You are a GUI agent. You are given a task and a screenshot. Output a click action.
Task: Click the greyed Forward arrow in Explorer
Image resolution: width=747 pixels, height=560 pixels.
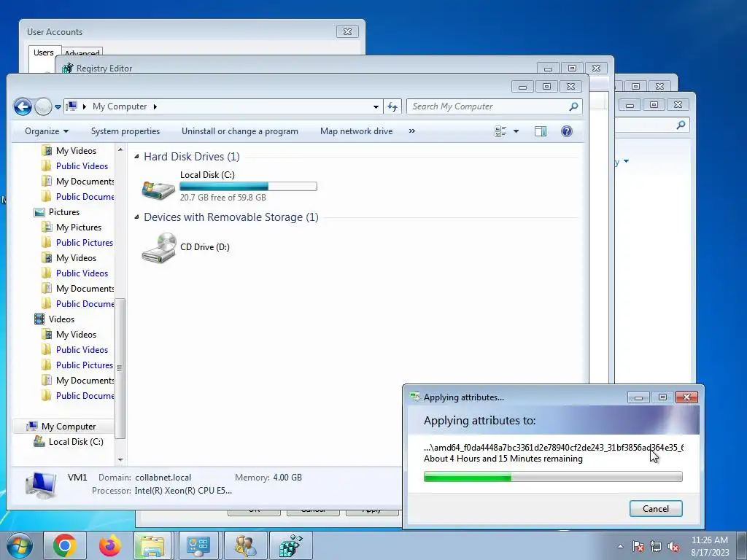point(43,106)
